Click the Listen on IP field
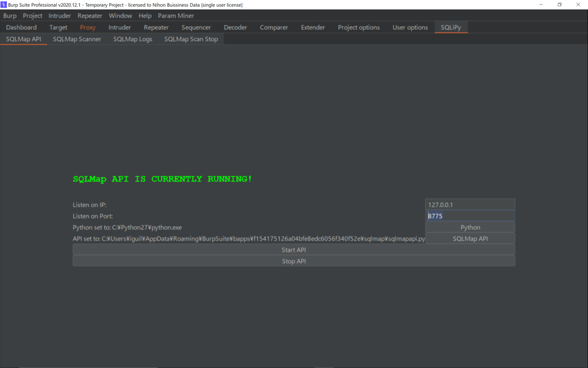 pos(470,205)
